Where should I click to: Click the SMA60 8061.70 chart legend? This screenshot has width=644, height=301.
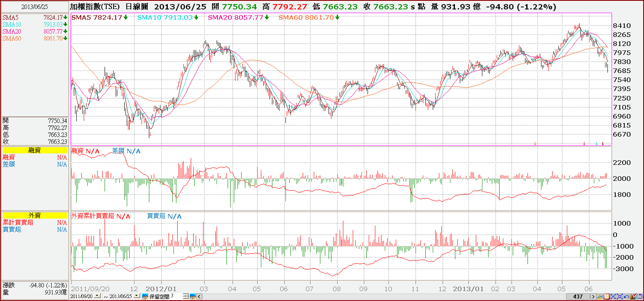[309, 17]
